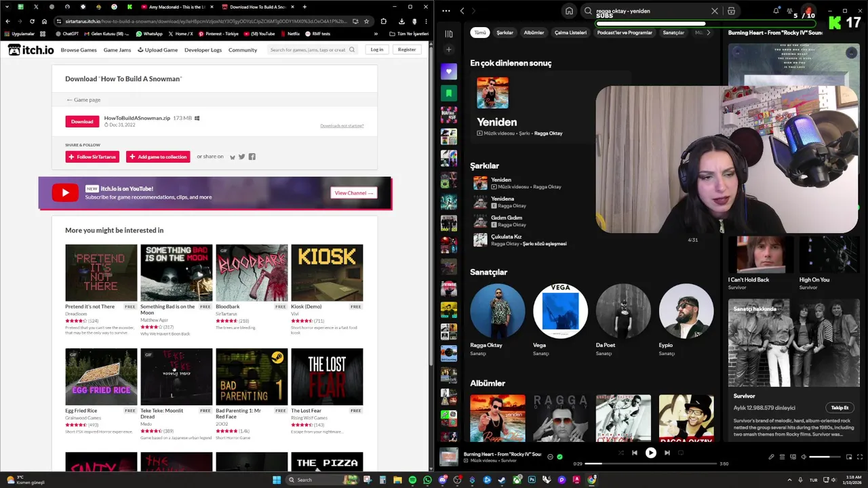868x488 pixels.
Task: Open Community menu item
Action: 243,49
